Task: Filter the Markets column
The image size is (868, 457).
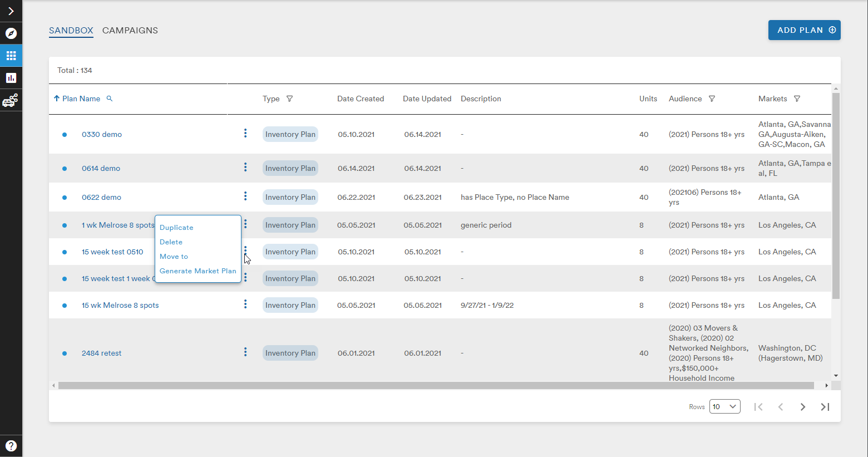Action: tap(797, 99)
